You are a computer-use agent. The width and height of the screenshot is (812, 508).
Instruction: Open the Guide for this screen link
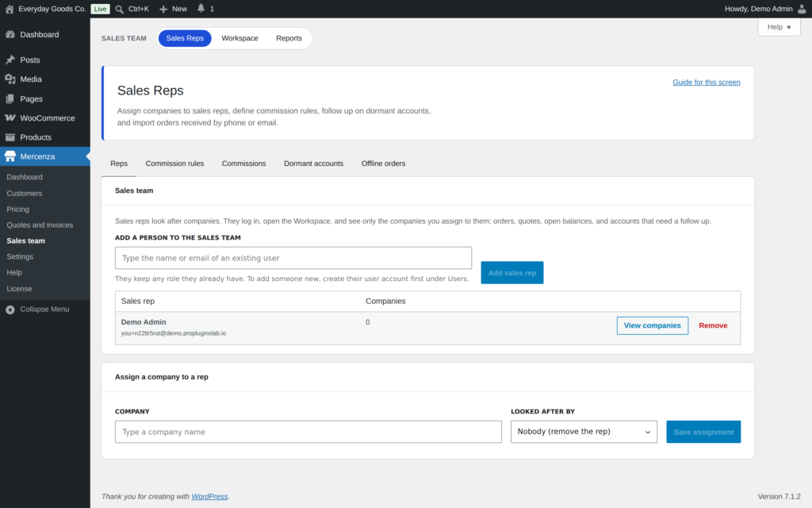pyautogui.click(x=707, y=83)
